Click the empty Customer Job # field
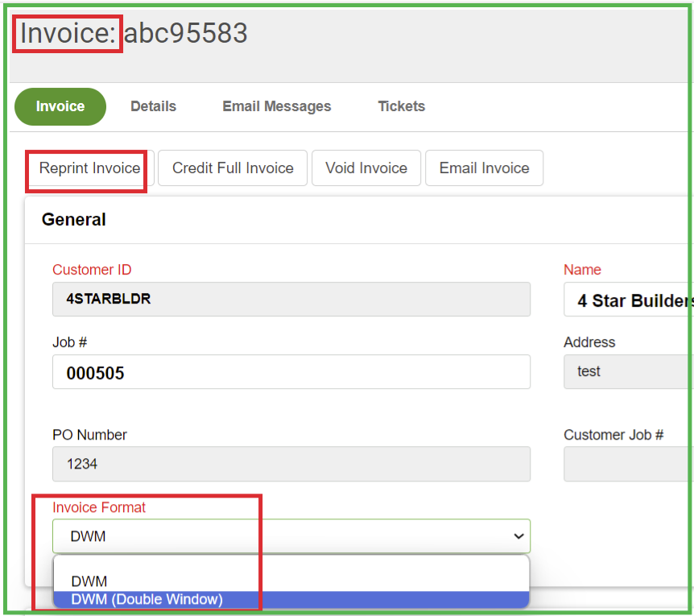Screen dimensions: 694x616 pyautogui.click(x=629, y=464)
